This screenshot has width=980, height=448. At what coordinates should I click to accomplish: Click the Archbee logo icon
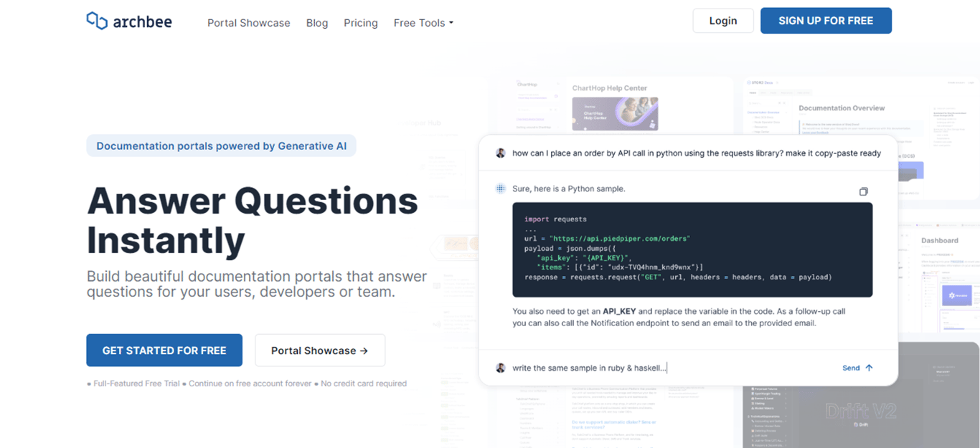[97, 21]
